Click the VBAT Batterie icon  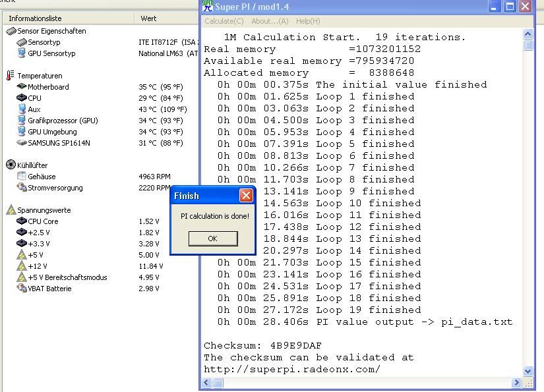[x=22, y=288]
